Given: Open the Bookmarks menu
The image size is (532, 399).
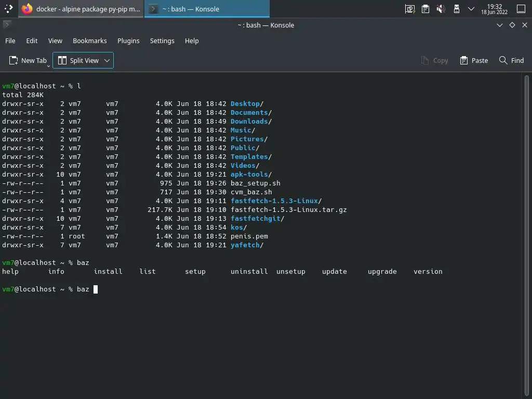Looking at the screenshot, I should pyautogui.click(x=90, y=41).
